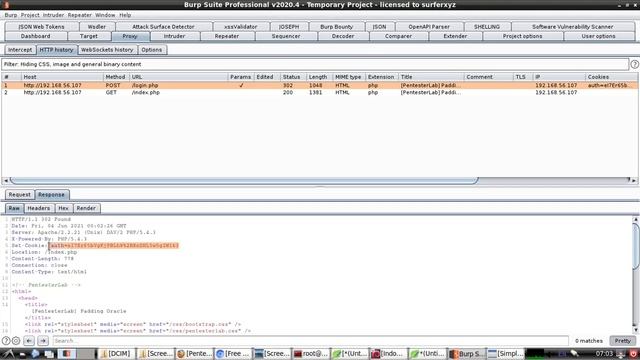
Task: Open Software Vulnerability Scanner tab
Action: coord(573,27)
